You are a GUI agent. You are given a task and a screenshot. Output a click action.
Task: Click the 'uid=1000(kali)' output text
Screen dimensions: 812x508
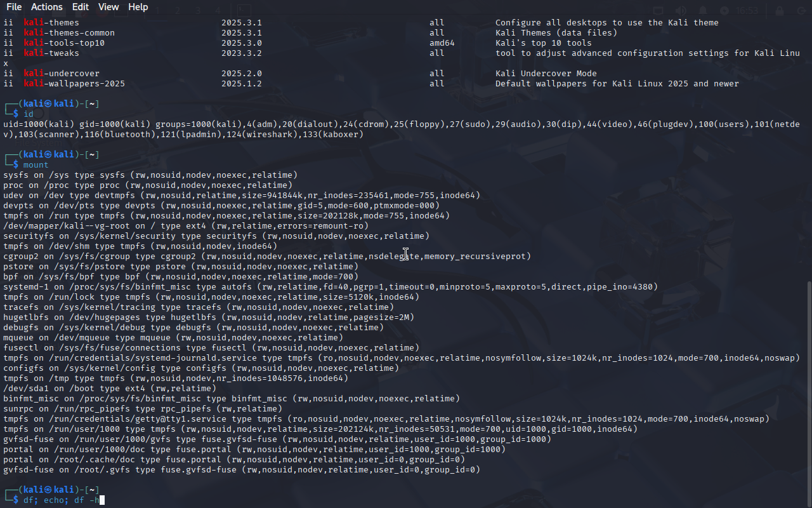pos(39,124)
